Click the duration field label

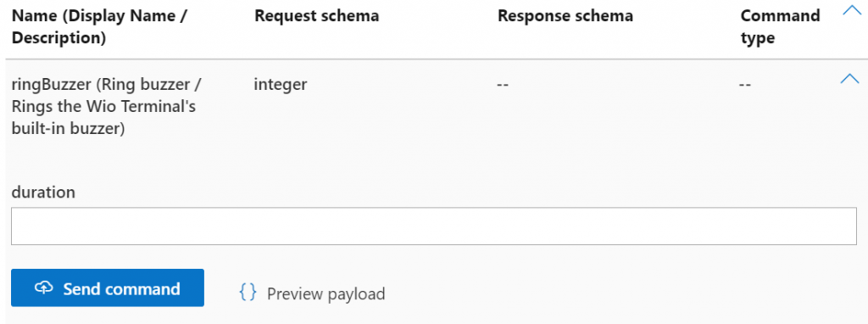[x=43, y=193]
